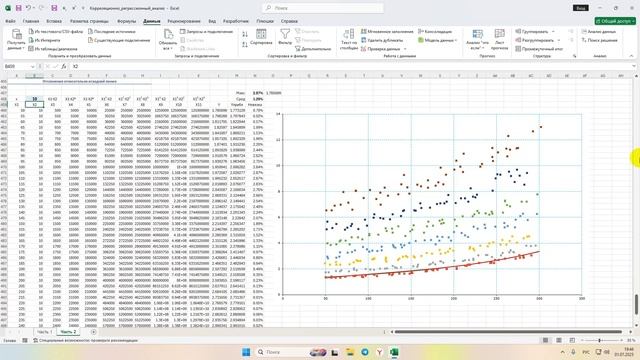640x360 pixels.
Task: Click From Internet (Из Интернета) import
Action: [44, 40]
